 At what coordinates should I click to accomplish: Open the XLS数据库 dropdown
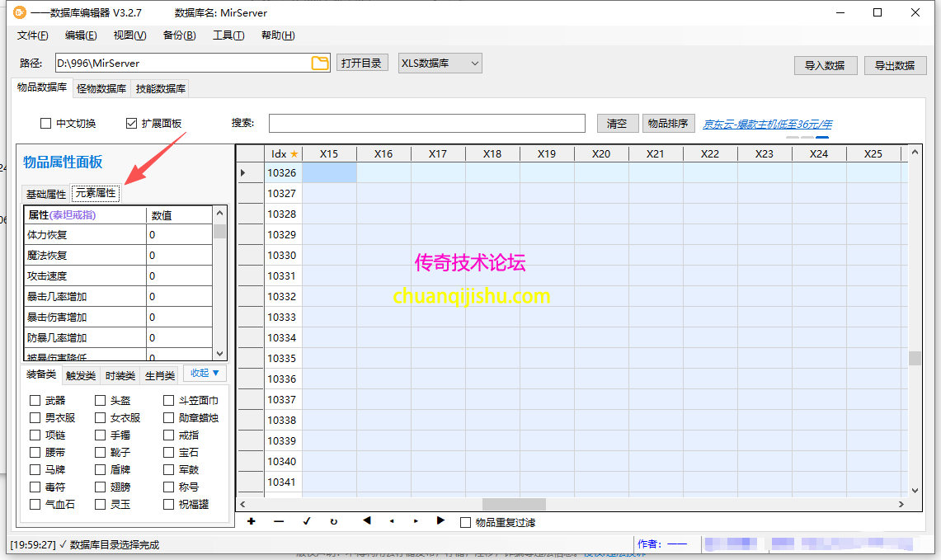point(440,63)
